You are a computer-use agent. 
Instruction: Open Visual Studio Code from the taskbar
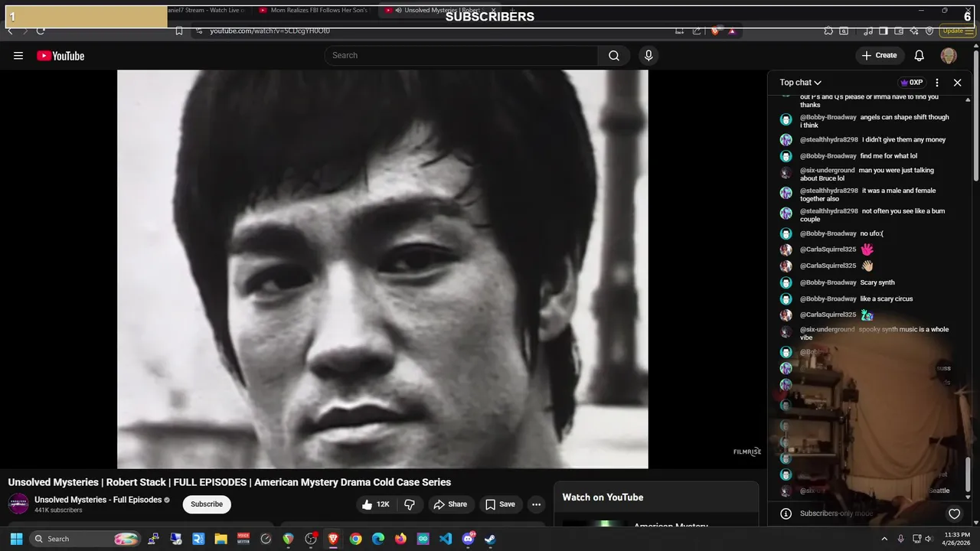click(x=446, y=539)
